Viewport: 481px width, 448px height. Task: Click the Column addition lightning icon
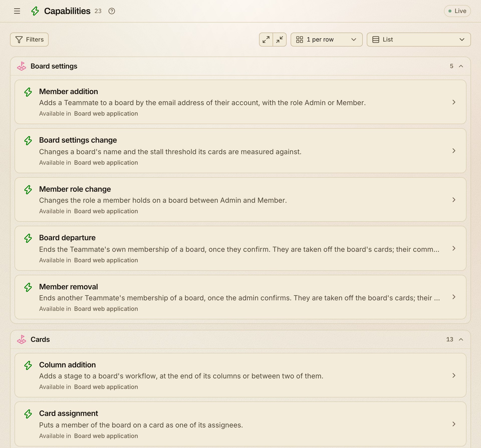coord(28,365)
